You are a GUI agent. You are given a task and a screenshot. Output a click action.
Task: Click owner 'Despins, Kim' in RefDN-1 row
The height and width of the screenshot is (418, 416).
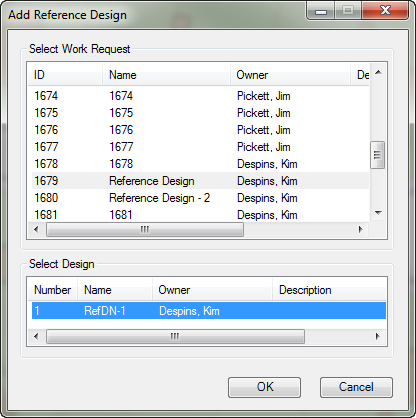point(189,311)
